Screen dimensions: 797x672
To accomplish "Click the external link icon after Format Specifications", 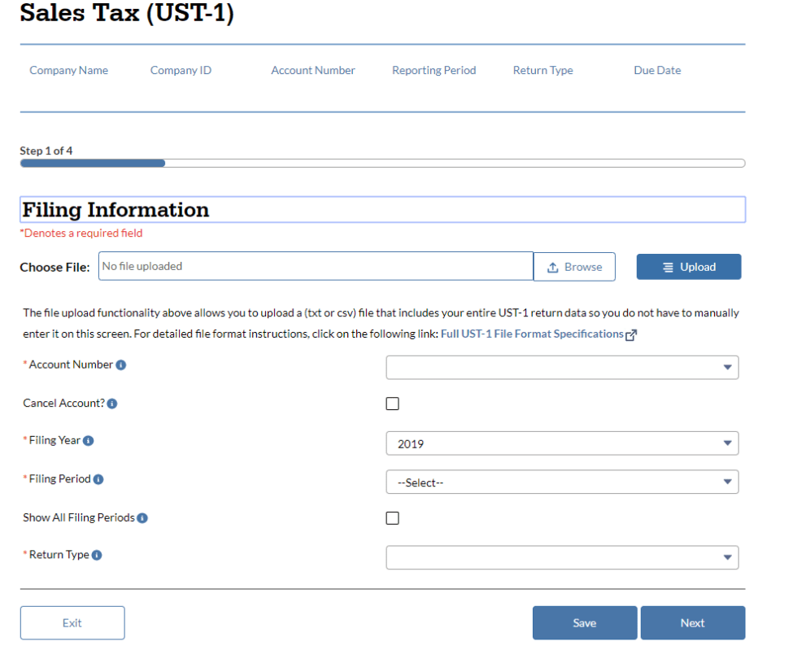I will pyautogui.click(x=630, y=334).
